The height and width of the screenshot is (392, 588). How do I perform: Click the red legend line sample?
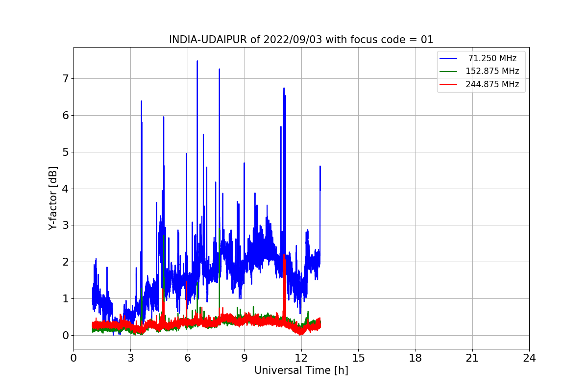coord(448,84)
